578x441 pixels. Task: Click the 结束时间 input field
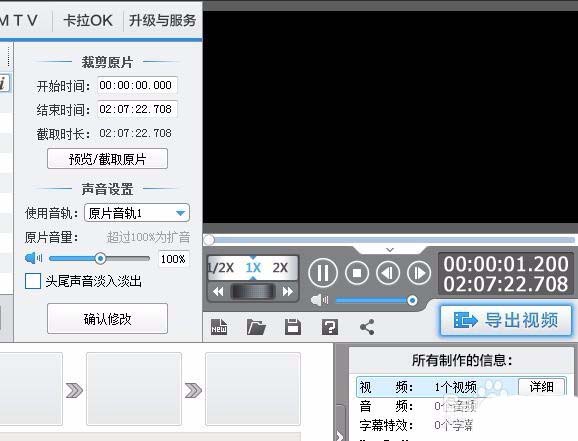[137, 110]
